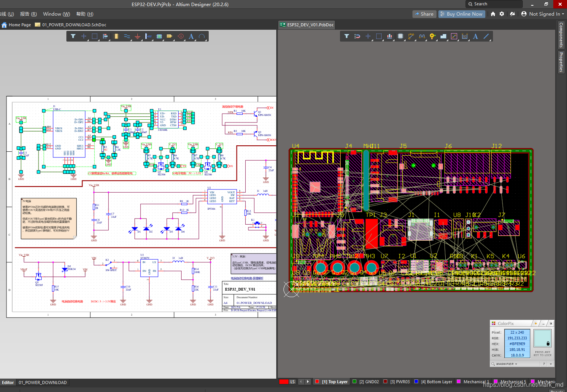Image resolution: width=567 pixels, height=392 pixels.
Task: Place a sheet symbol in the schematic
Action: tap(159, 36)
